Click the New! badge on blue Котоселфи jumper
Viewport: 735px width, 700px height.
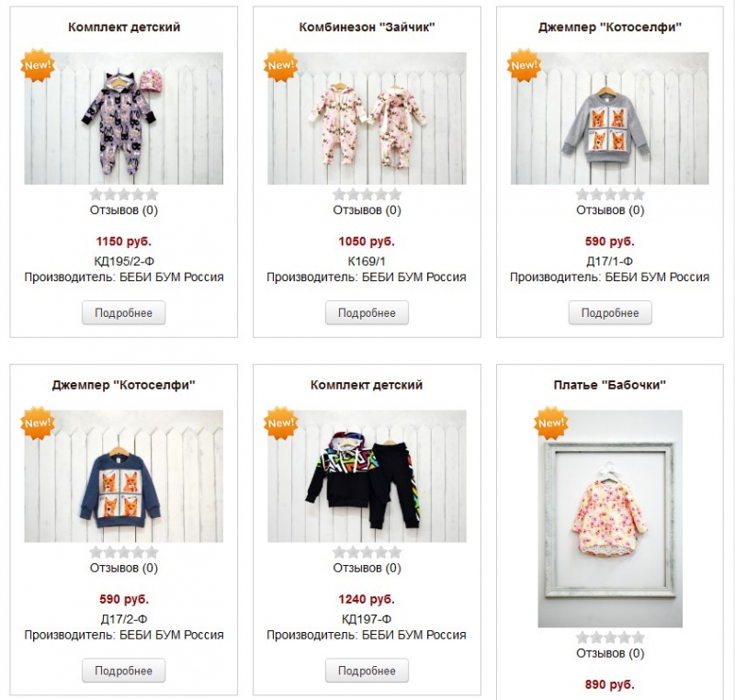point(38,423)
